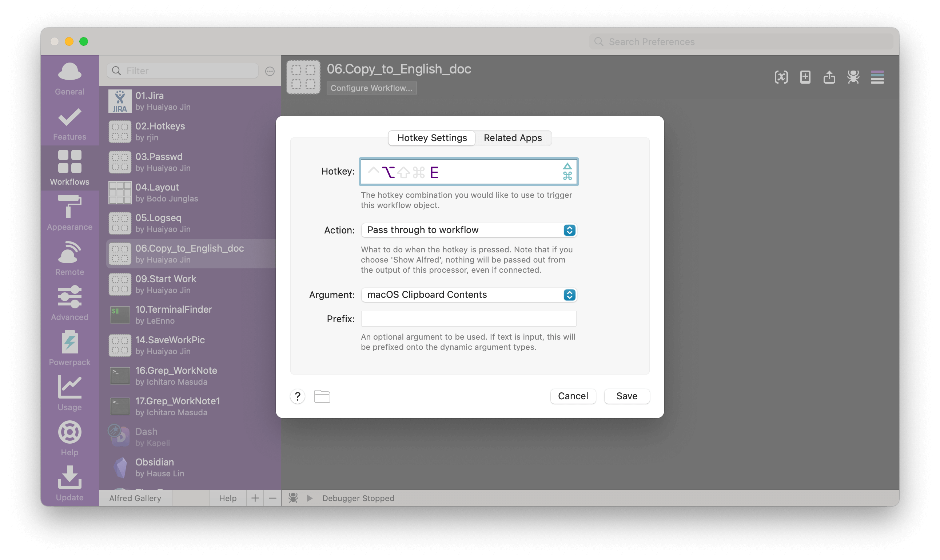
Task: Open the Action dropdown
Action: click(469, 230)
